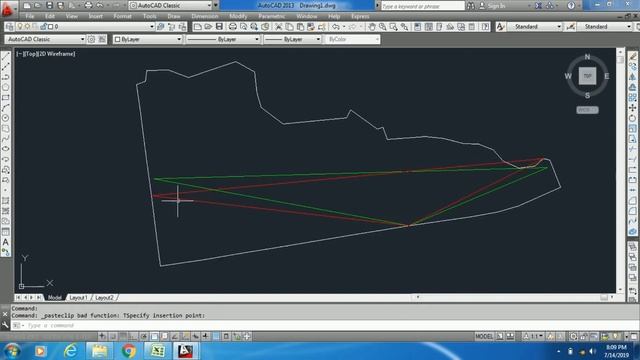Switch to Layout2 tab
Screen dimensions: 640x360
104,298
